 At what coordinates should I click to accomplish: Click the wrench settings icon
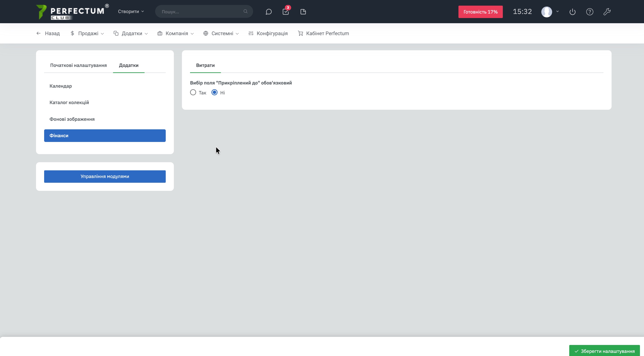pos(607,12)
